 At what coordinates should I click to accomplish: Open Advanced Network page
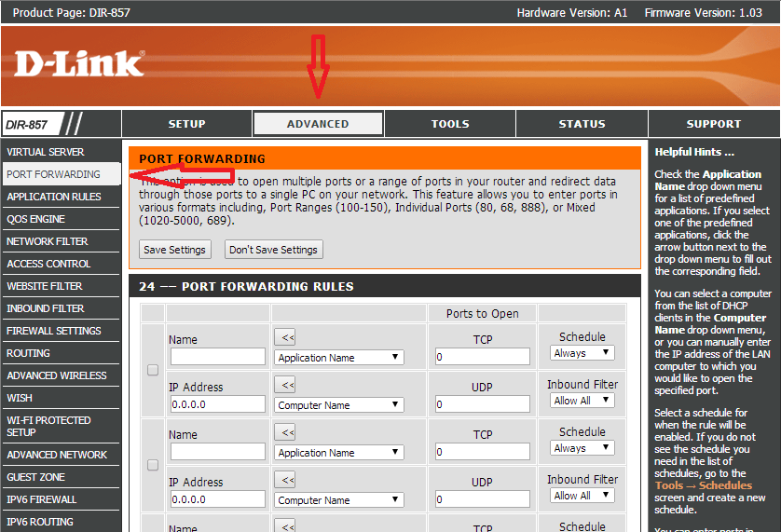point(61,455)
